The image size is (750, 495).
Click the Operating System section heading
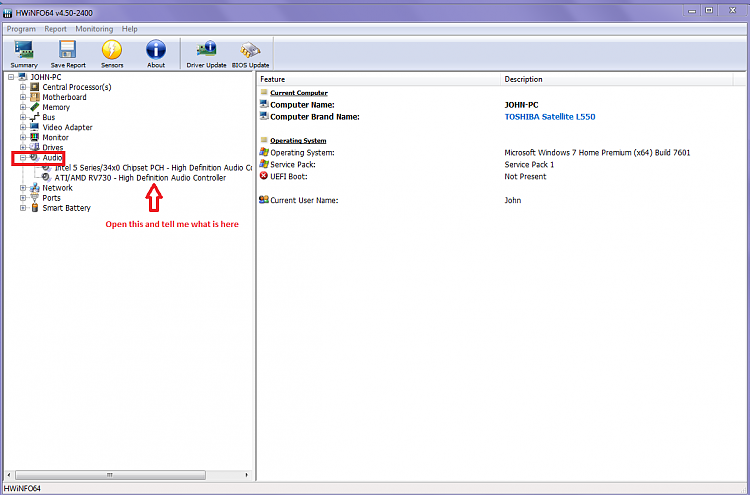[x=298, y=141]
